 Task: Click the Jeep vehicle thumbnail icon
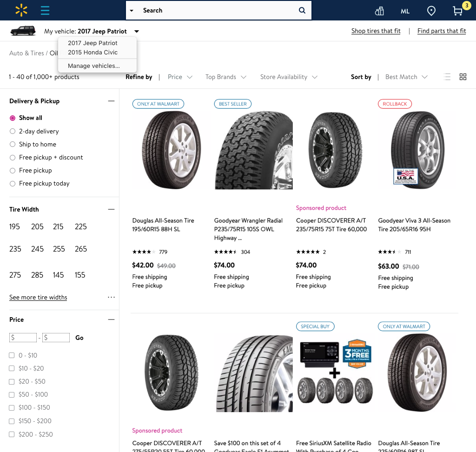click(x=23, y=31)
